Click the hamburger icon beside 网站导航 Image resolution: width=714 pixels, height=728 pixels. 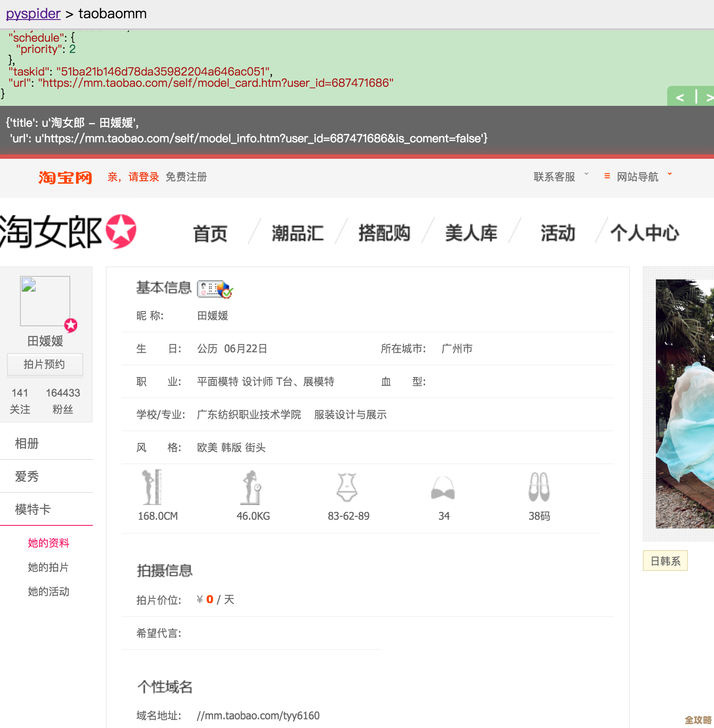pyautogui.click(x=607, y=176)
